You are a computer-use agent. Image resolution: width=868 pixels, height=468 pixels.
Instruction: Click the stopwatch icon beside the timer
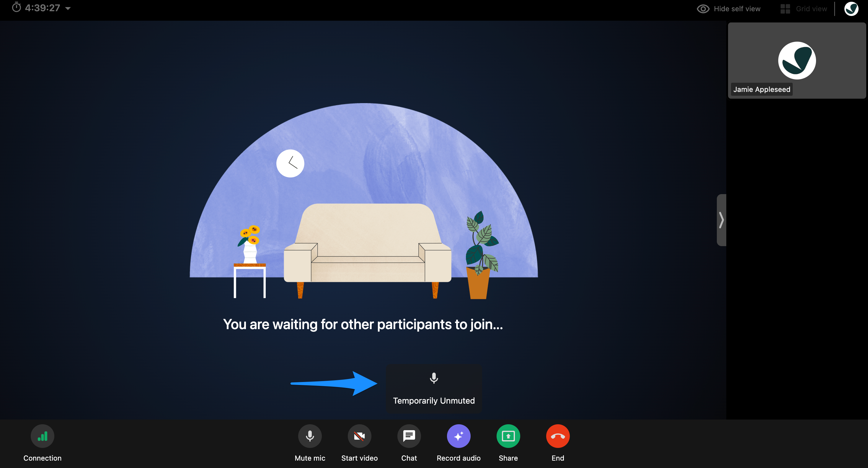coord(17,7)
